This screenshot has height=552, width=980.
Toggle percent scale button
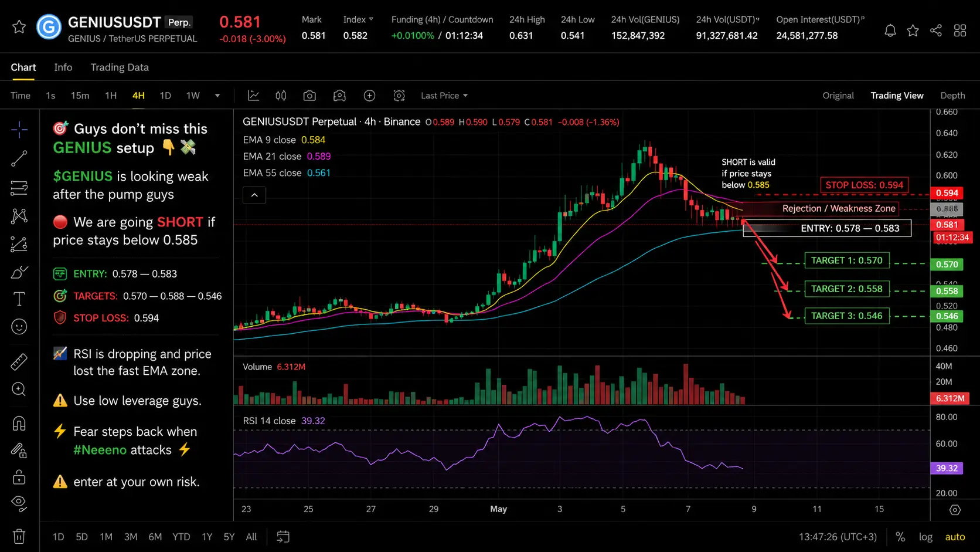pyautogui.click(x=900, y=537)
